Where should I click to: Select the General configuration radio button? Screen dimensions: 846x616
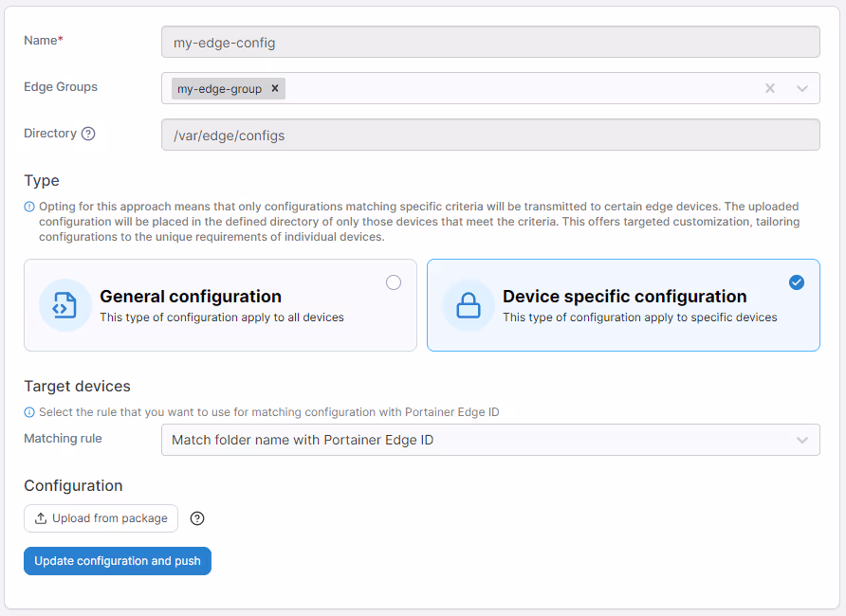[394, 282]
